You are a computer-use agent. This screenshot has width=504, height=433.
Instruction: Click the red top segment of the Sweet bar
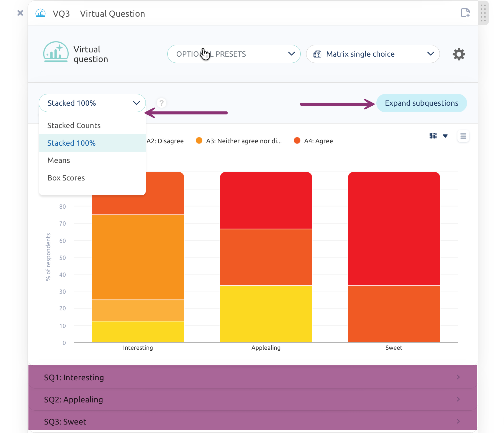394,229
